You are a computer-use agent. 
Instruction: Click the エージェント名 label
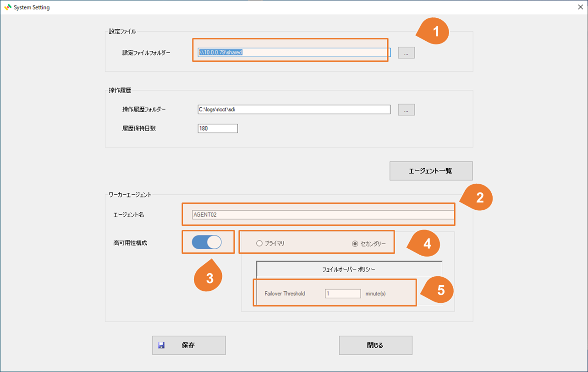click(x=128, y=214)
